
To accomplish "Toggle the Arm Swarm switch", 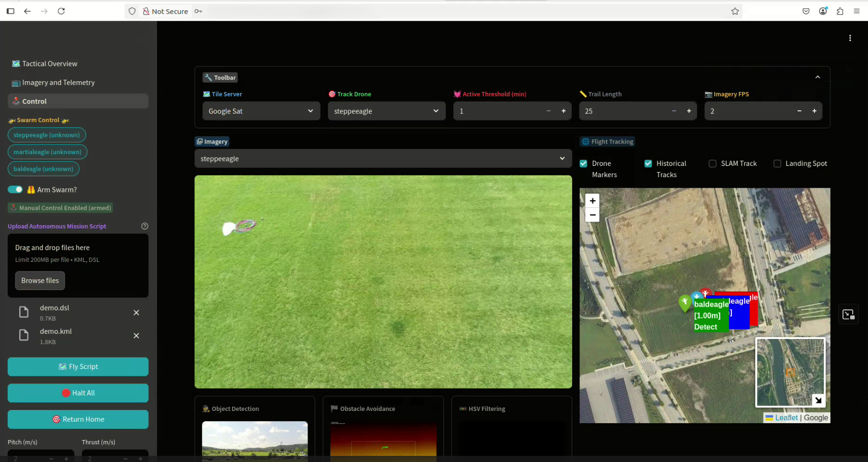I will click(15, 189).
